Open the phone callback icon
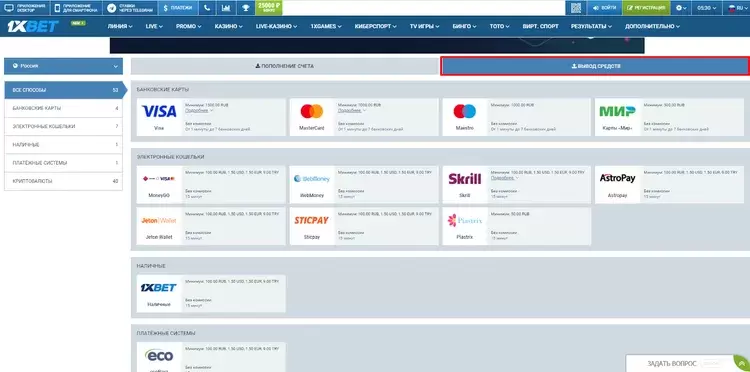 click(x=207, y=8)
